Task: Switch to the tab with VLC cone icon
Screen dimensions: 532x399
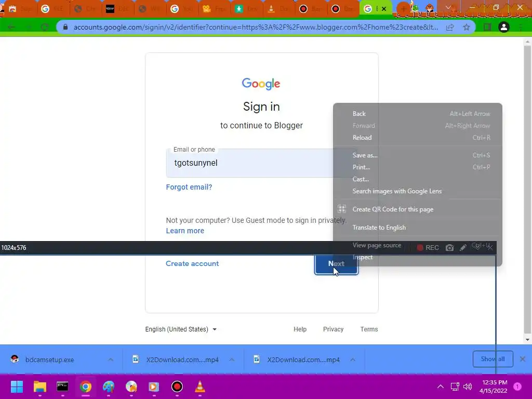Action: 279,9
